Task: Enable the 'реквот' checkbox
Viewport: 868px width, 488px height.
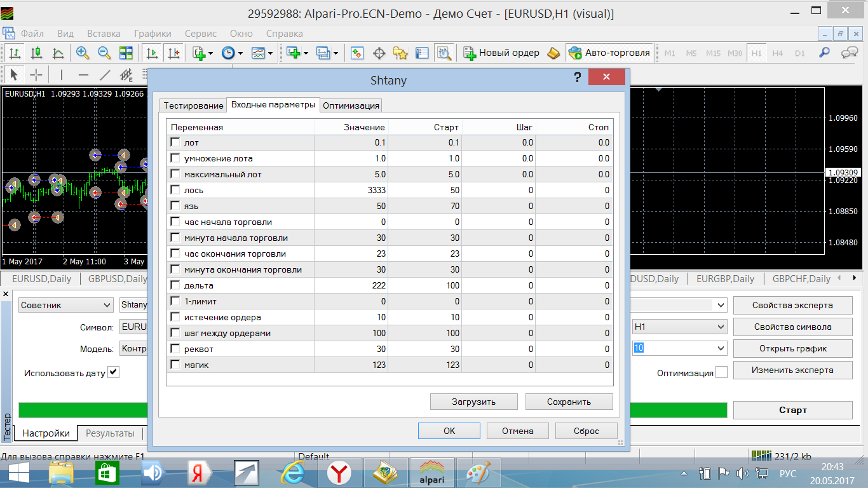Action: point(175,349)
